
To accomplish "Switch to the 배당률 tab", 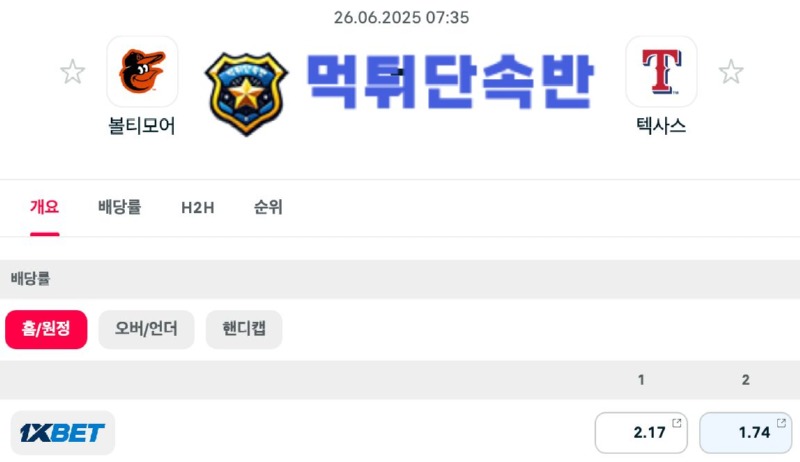I will tap(119, 207).
